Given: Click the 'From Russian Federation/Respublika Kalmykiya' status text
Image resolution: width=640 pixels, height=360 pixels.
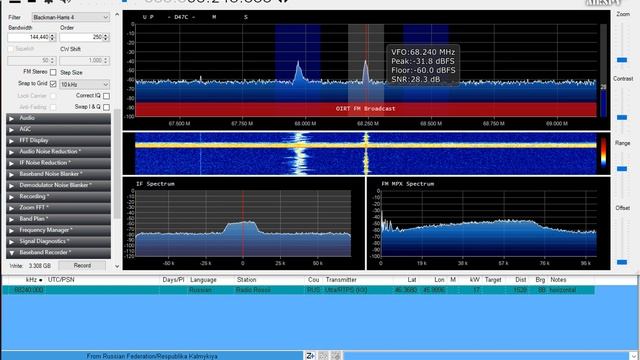Looking at the screenshot, I should 152,356.
